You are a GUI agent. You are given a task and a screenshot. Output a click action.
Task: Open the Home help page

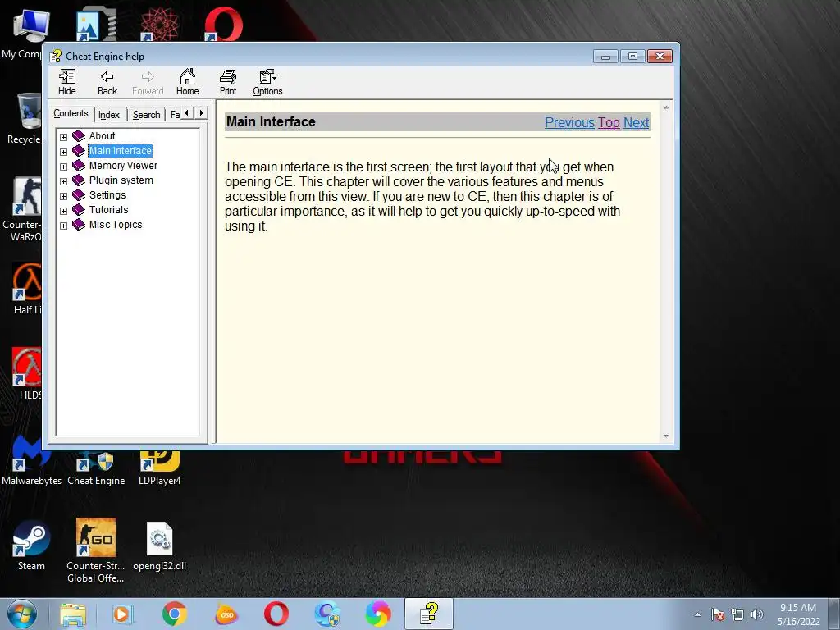coord(188,83)
